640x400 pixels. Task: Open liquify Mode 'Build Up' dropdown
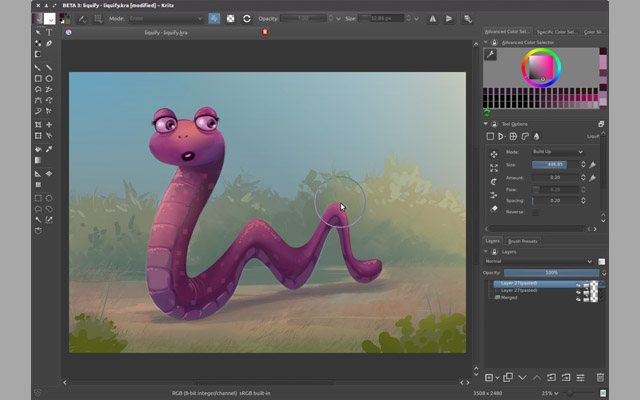pos(558,152)
